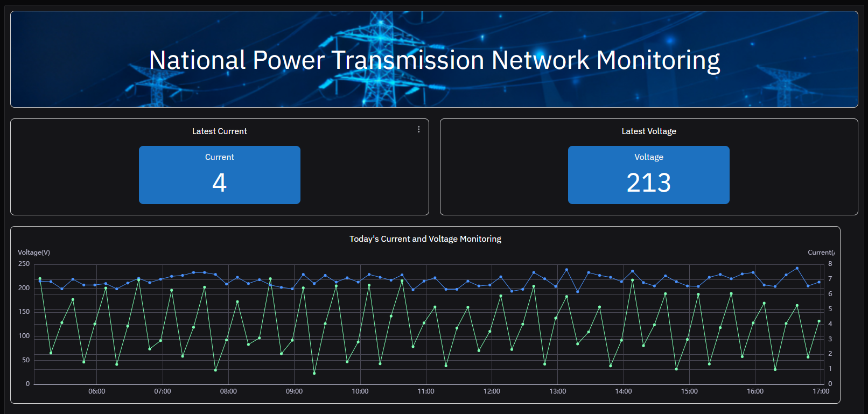Select the 06:00 time axis tick
The image size is (868, 414).
coord(97,391)
